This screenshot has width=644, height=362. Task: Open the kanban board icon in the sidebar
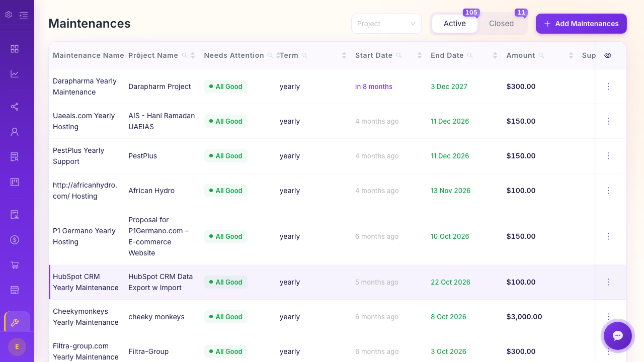15,182
